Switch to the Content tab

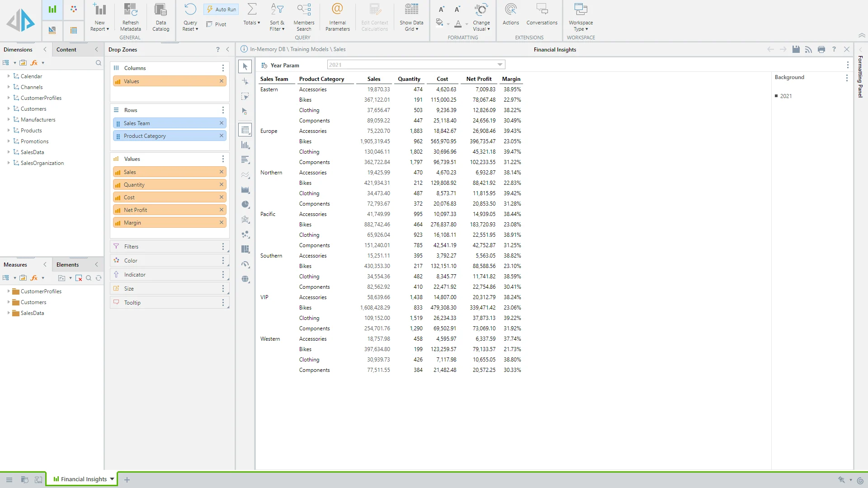(66, 49)
